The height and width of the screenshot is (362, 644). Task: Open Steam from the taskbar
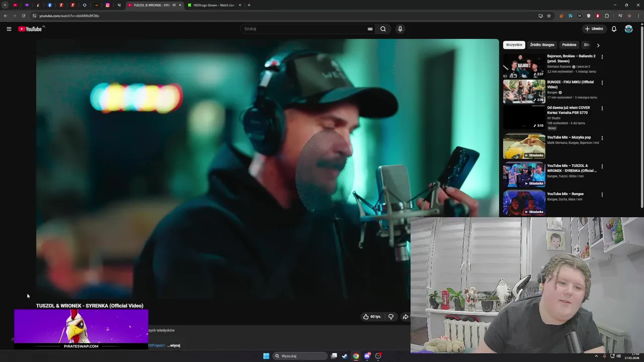345,356
